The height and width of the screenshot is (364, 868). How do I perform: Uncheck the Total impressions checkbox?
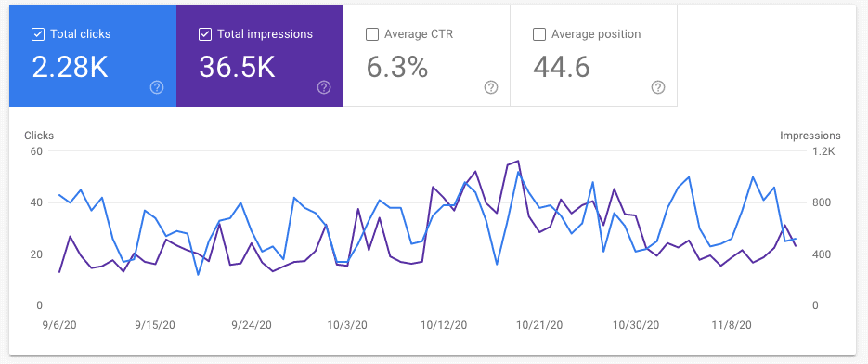tap(205, 34)
